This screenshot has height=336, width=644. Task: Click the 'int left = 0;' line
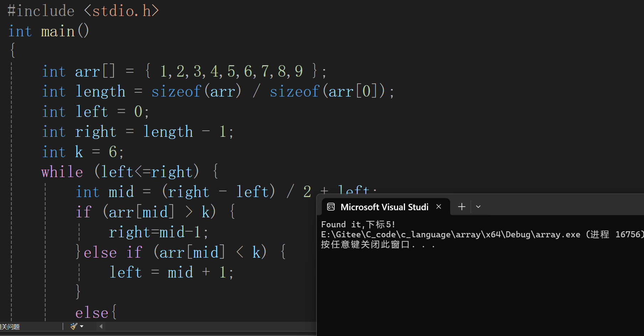point(96,112)
